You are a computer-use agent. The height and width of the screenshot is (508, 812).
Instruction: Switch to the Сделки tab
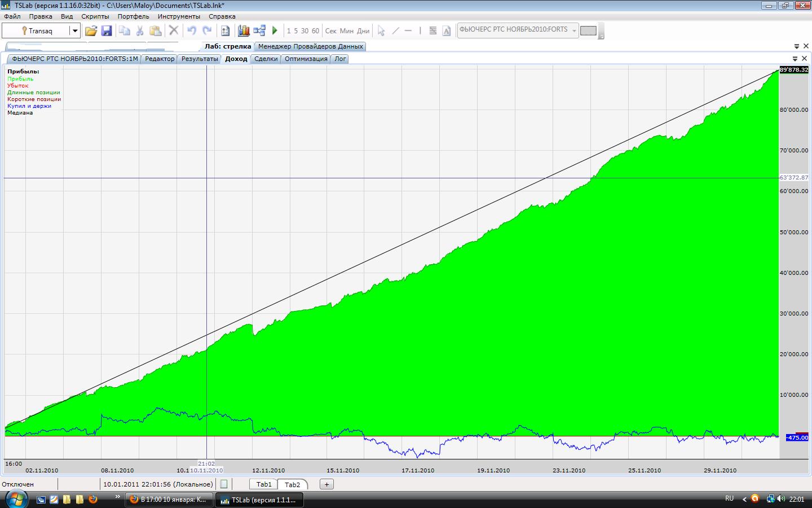266,59
